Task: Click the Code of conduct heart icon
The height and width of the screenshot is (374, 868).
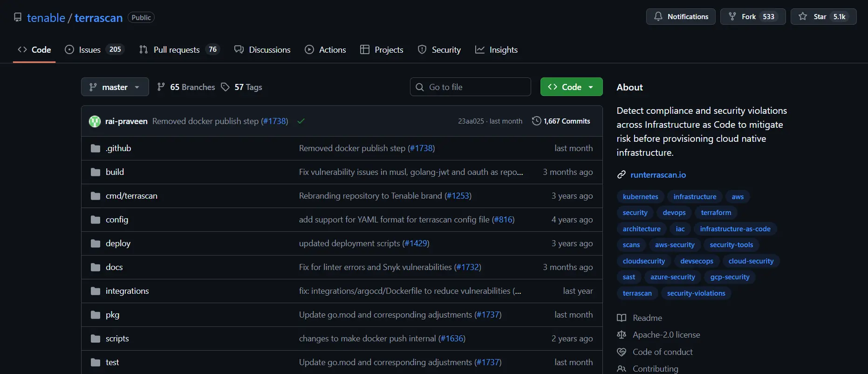Action: coord(622,352)
